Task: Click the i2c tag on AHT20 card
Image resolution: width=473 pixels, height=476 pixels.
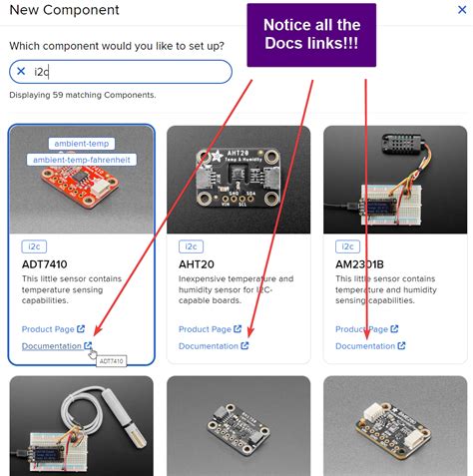Action: [191, 246]
